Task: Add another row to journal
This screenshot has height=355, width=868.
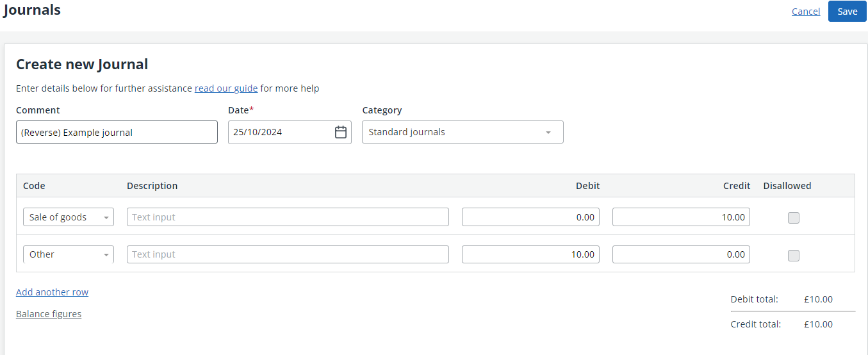Action: (52, 292)
